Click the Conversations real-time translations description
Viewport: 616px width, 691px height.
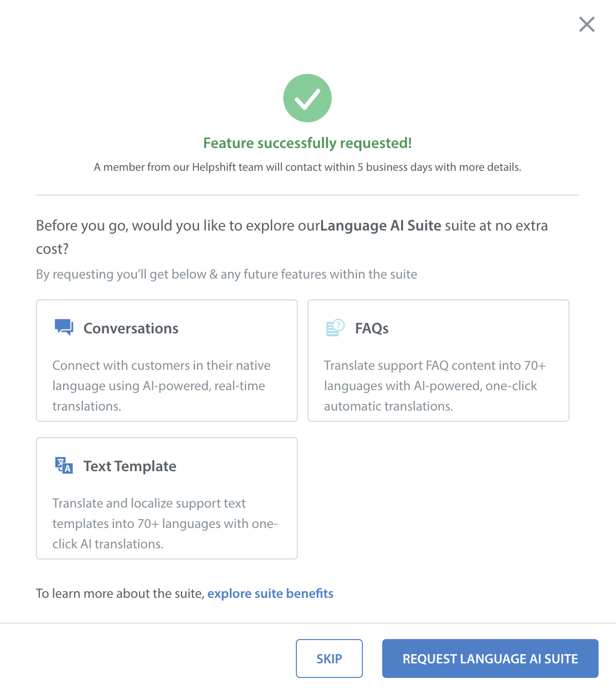point(161,386)
